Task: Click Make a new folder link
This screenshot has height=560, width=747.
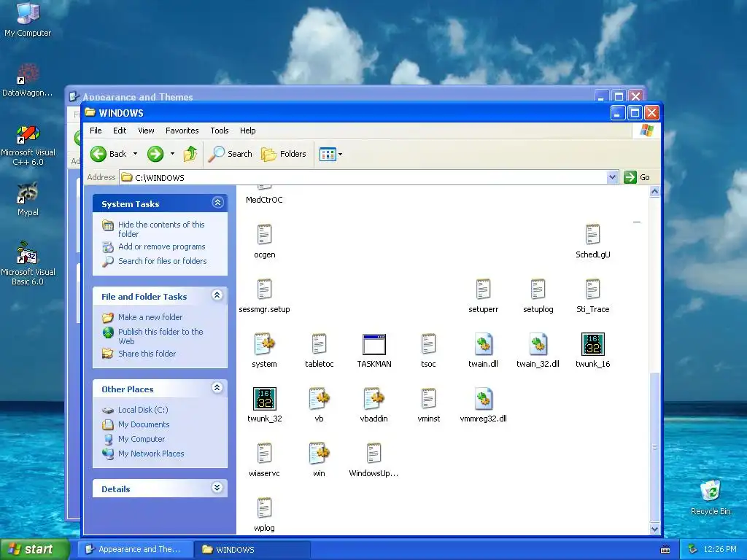Action: pyautogui.click(x=150, y=317)
